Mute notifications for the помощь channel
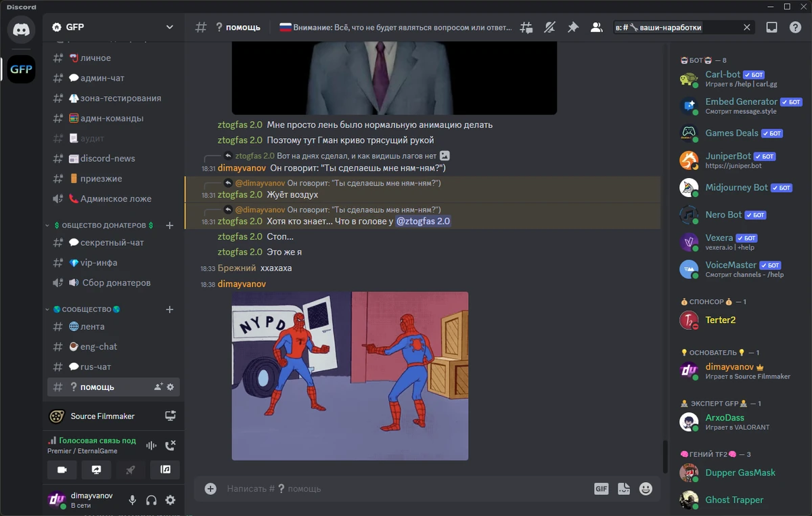This screenshot has width=812, height=516. [x=549, y=27]
